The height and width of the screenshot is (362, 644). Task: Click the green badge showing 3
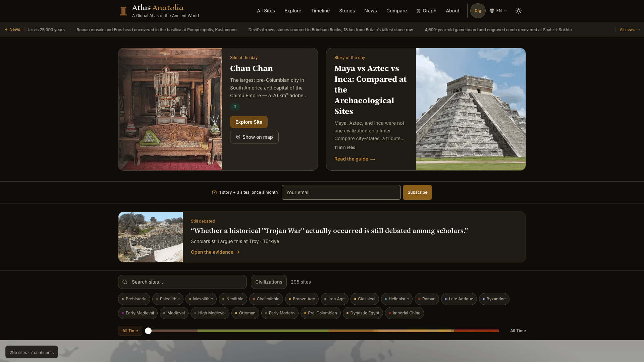coord(235,107)
